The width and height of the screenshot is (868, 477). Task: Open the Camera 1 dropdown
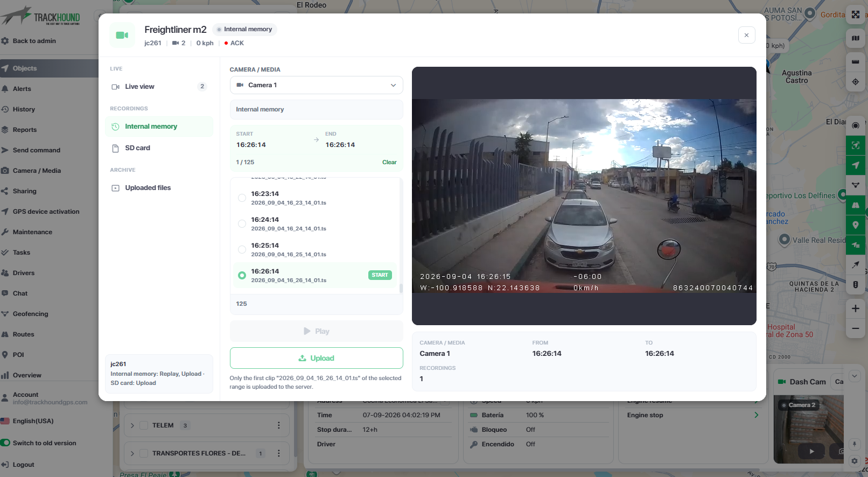pyautogui.click(x=317, y=85)
